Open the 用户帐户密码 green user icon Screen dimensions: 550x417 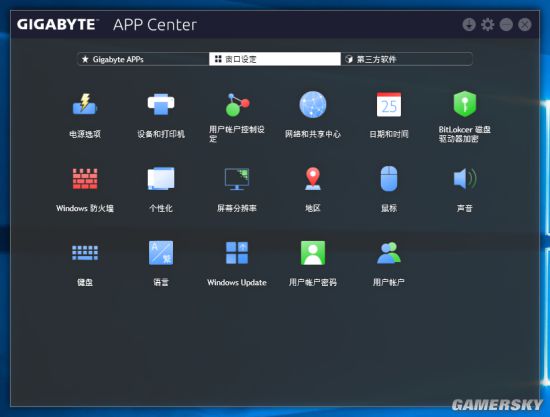point(313,253)
